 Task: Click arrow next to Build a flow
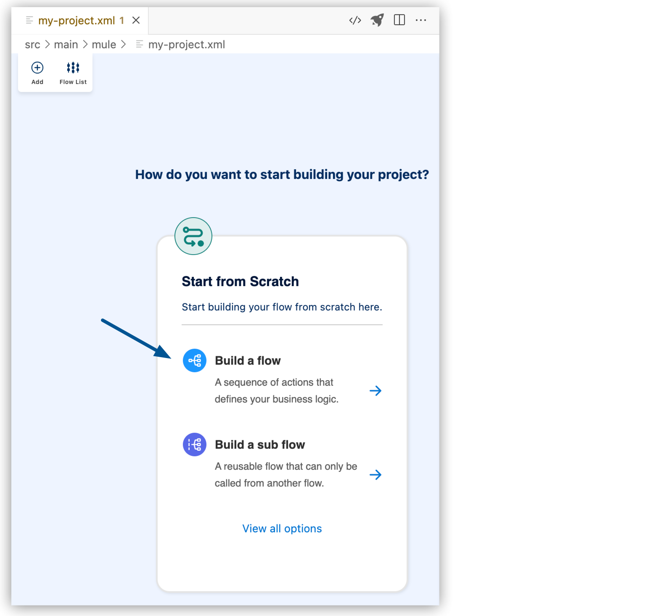375,391
